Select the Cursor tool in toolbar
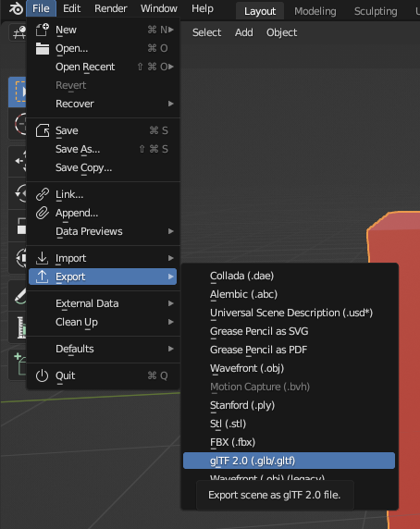Screen dimensions: 420x529 tap(19, 124)
